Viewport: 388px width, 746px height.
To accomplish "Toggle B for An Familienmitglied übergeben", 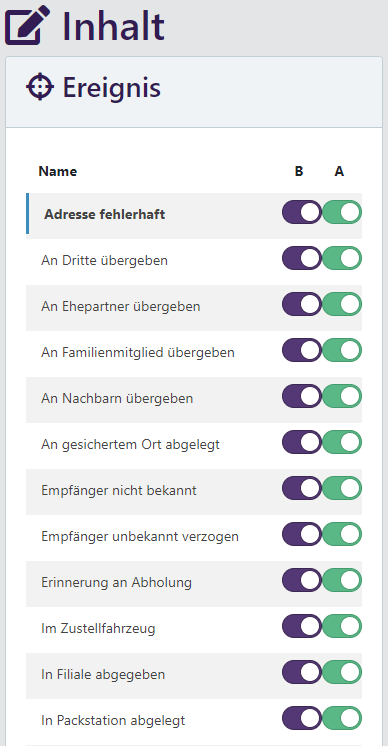I will coord(302,350).
